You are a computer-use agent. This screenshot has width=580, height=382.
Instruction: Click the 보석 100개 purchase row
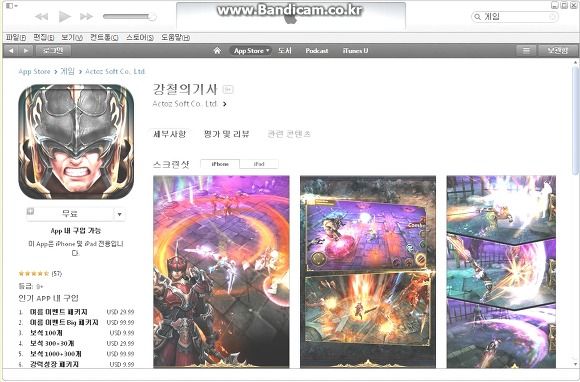click(x=76, y=333)
